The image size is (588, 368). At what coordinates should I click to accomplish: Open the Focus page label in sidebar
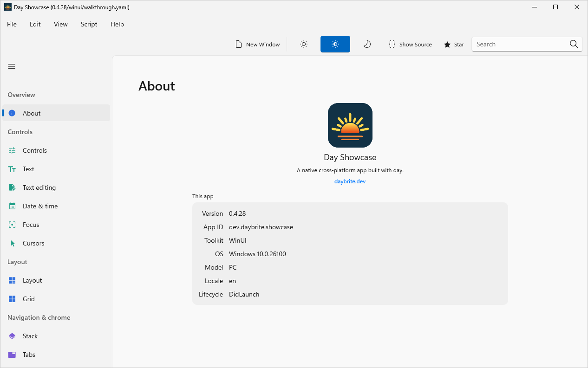coord(31,225)
